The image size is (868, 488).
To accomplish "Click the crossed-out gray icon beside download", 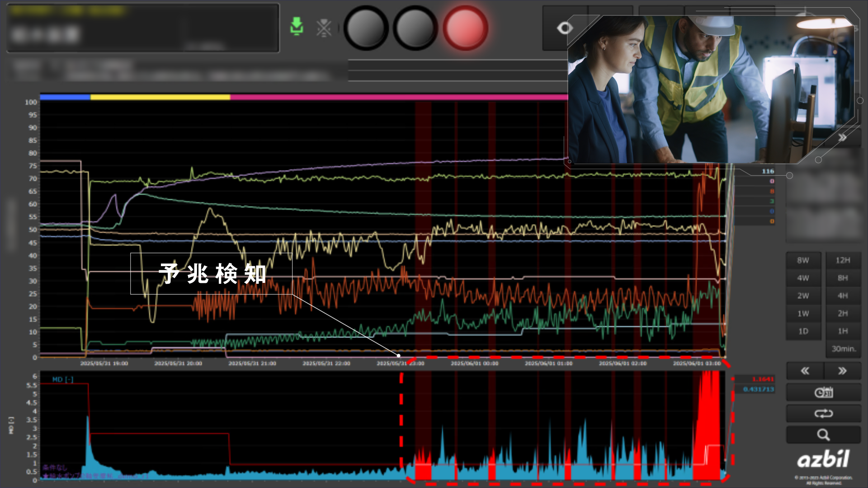I will (324, 28).
